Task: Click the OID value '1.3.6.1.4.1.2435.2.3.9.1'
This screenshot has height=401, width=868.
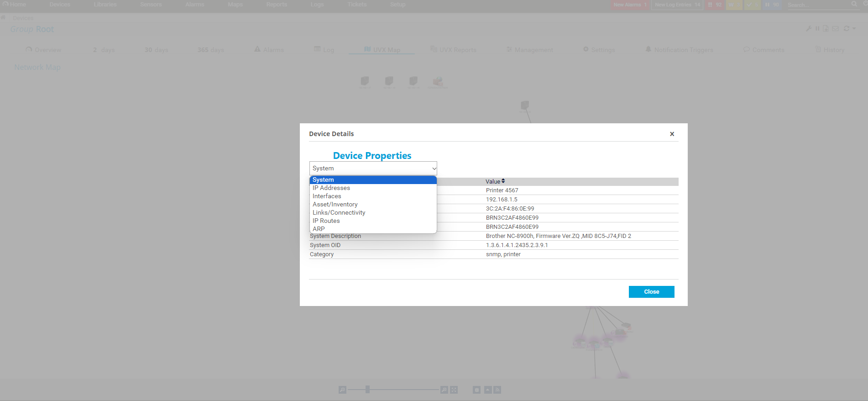Action: coord(517,245)
